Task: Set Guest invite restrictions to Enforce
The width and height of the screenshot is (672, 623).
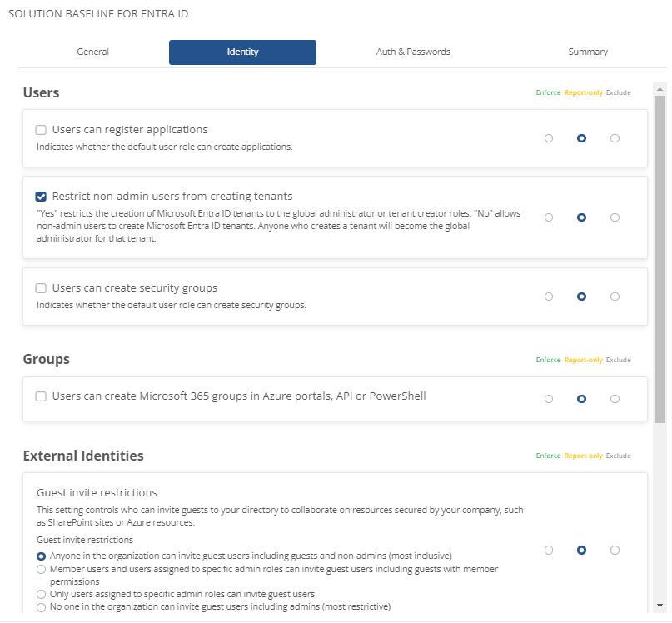Action: click(548, 550)
